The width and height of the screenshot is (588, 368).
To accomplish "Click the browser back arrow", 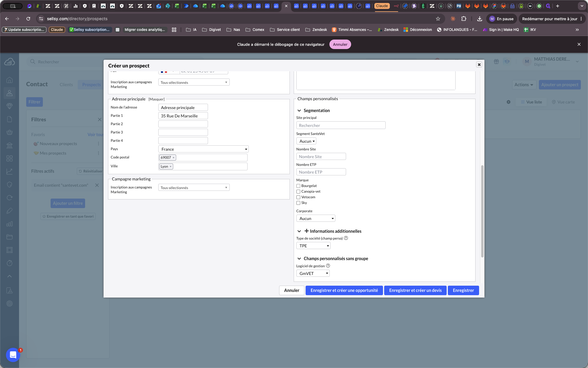I will pos(7,19).
